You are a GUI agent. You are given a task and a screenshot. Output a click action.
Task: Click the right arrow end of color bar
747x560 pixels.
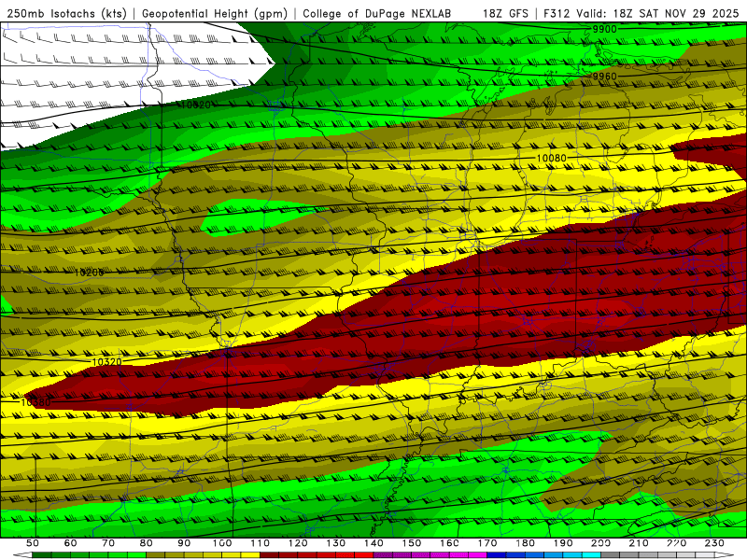(x=726, y=555)
